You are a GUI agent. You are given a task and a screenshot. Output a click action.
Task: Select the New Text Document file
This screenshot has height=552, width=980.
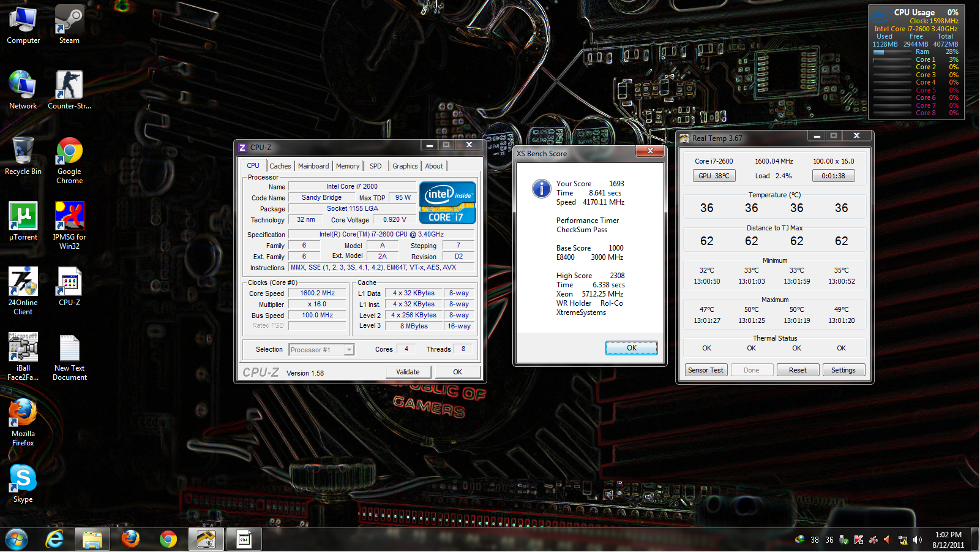(69, 357)
